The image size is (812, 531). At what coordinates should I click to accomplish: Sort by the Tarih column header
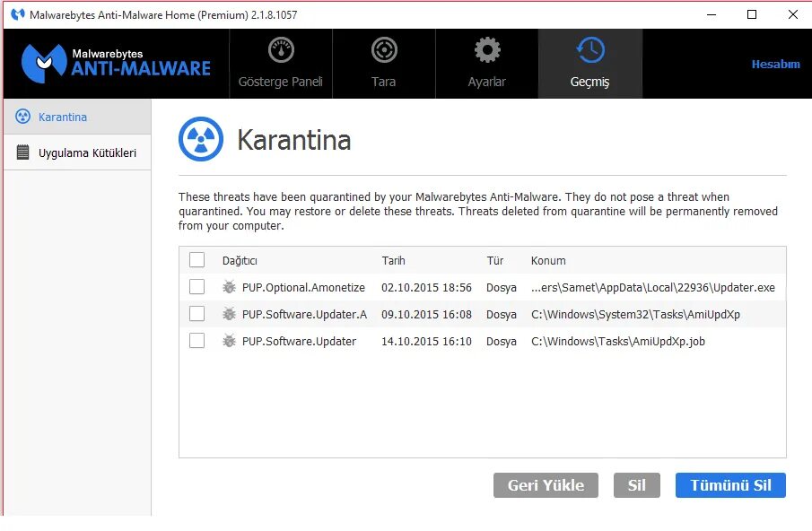coord(394,261)
